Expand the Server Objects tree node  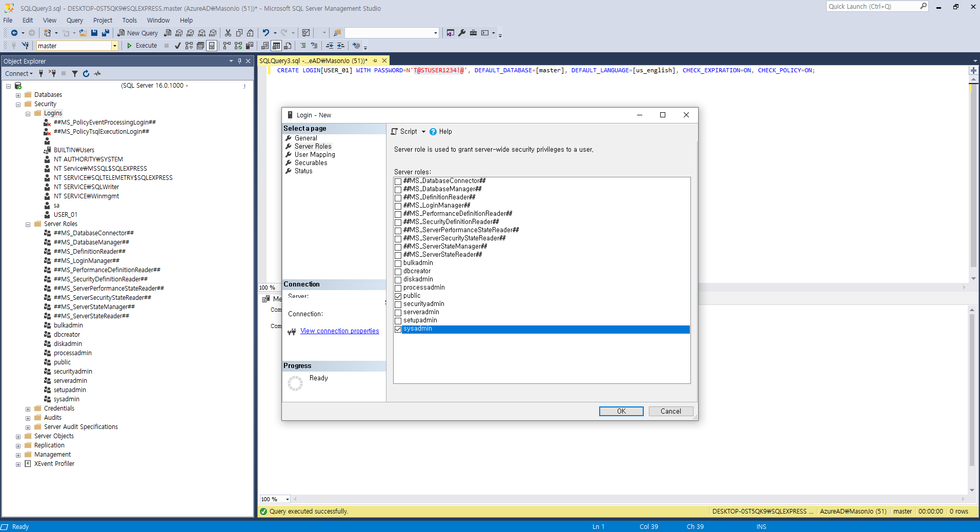tap(18, 437)
